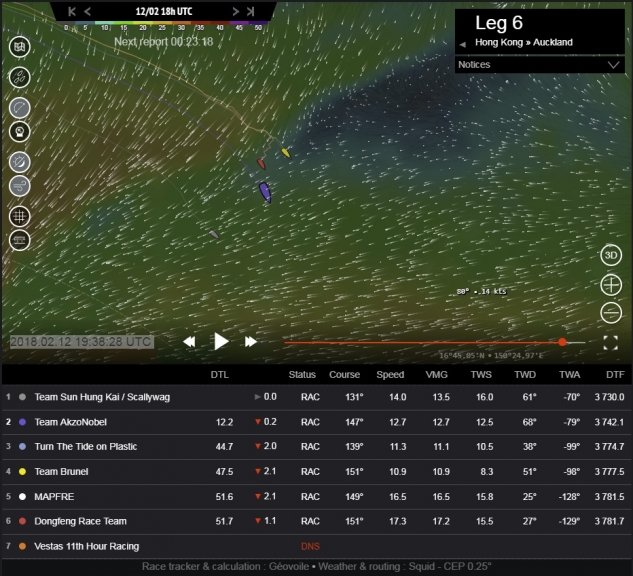Toggle the day/night overlay icon
Viewport: 633px width, 576px height.
19,162
